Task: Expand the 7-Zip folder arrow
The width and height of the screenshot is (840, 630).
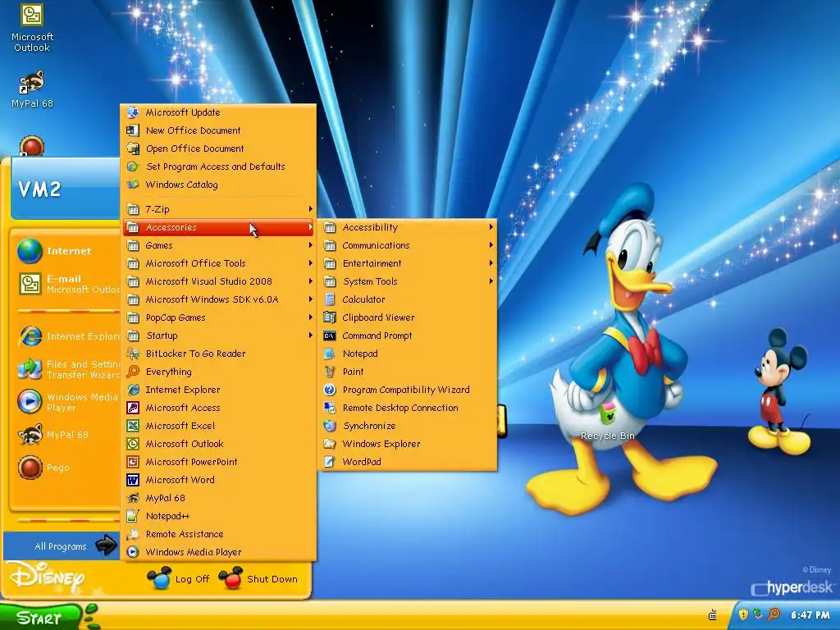Action: click(x=310, y=209)
